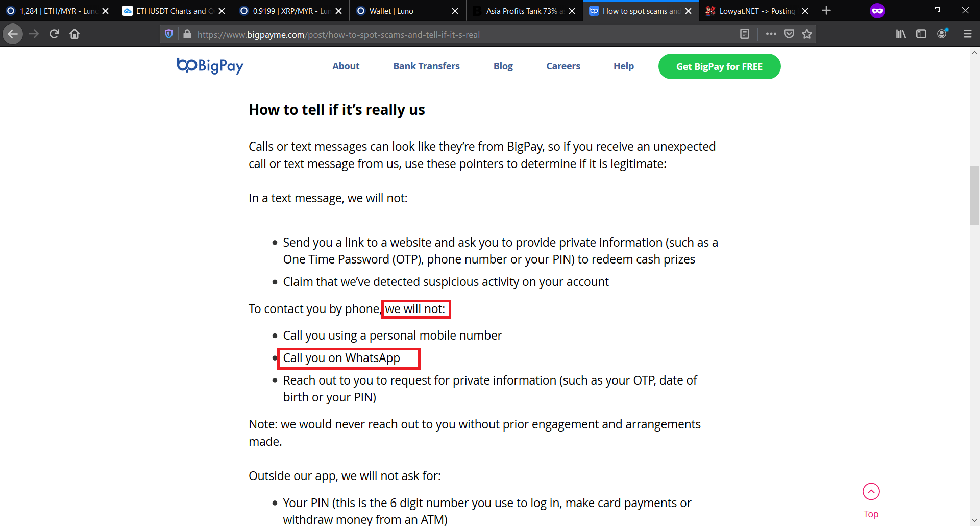Toggle the browser sidebar view
Viewport: 980px width, 526px height.
[921, 34]
